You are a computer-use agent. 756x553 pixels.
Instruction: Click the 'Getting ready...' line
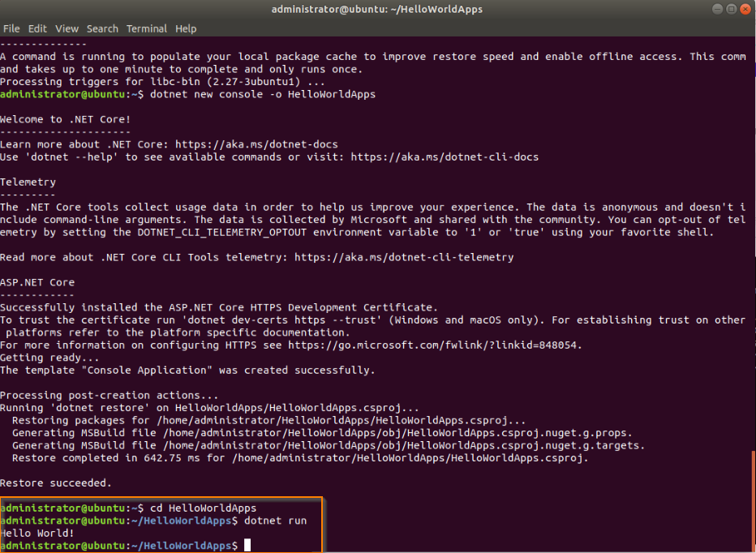(x=49, y=358)
